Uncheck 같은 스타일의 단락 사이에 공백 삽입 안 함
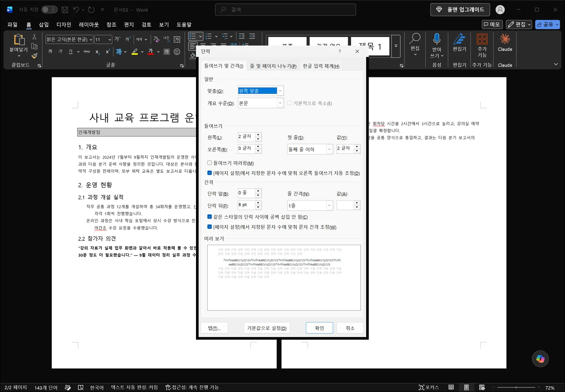 (x=210, y=216)
